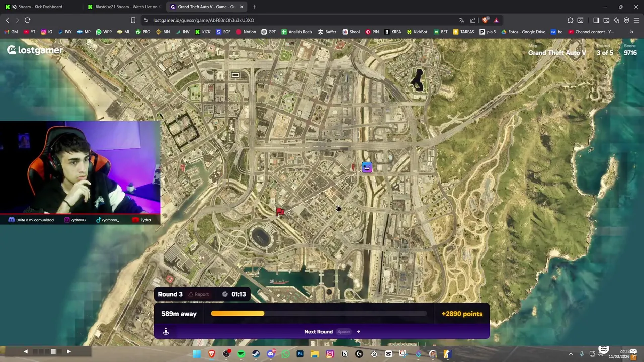The image size is (644, 362).
Task: Switch to the Blastoise21 Stream tab
Action: [x=123, y=7]
